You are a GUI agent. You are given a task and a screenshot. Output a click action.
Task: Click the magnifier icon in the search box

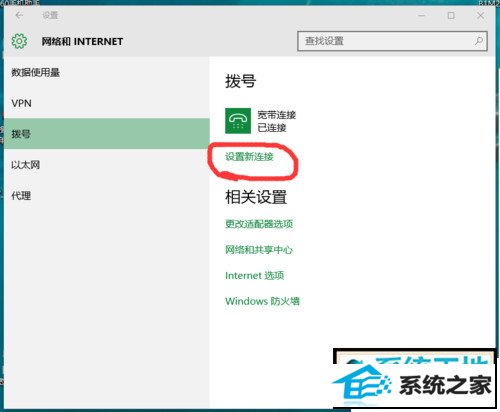click(x=479, y=41)
